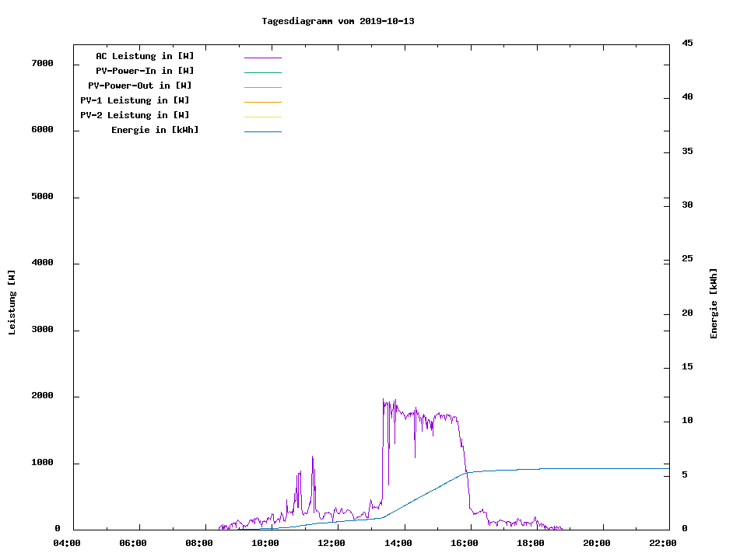Click the Energie in [kWh] legend label
Image resolution: width=747 pixels, height=560 pixels.
coord(155,130)
